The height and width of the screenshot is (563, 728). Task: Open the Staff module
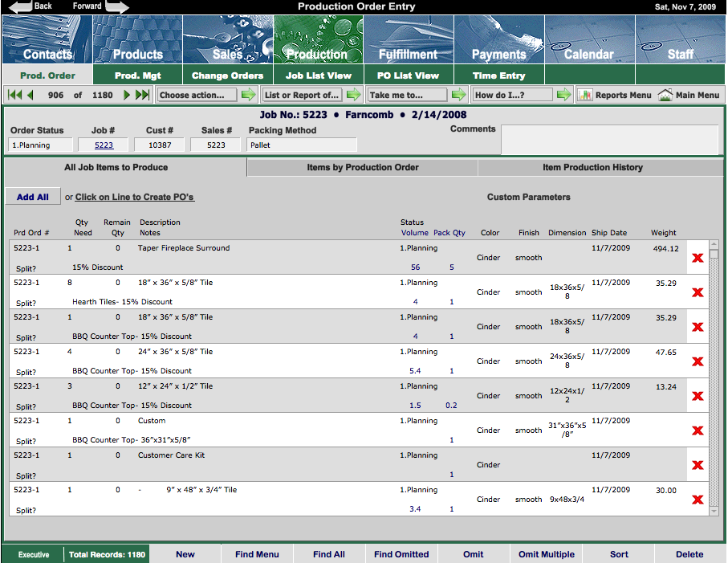click(x=680, y=39)
